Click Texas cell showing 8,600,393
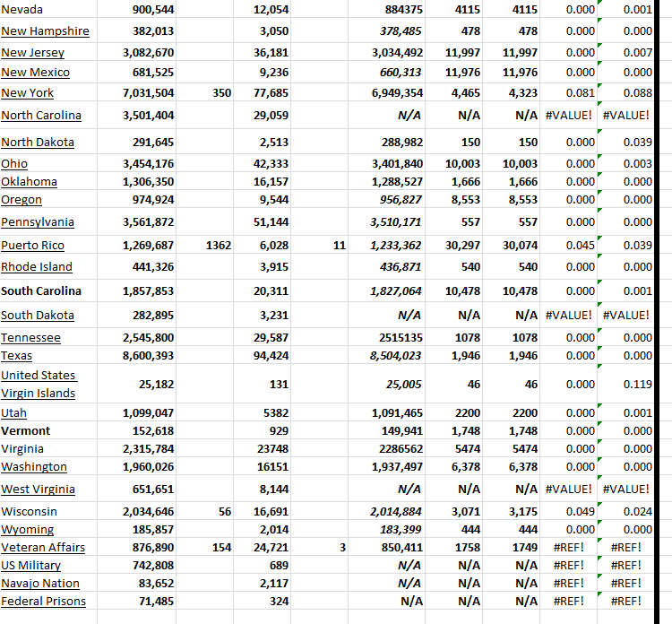 coord(148,356)
